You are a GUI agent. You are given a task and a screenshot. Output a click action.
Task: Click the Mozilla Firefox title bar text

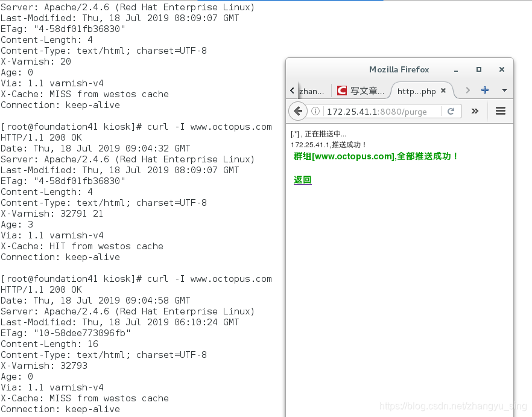click(399, 69)
